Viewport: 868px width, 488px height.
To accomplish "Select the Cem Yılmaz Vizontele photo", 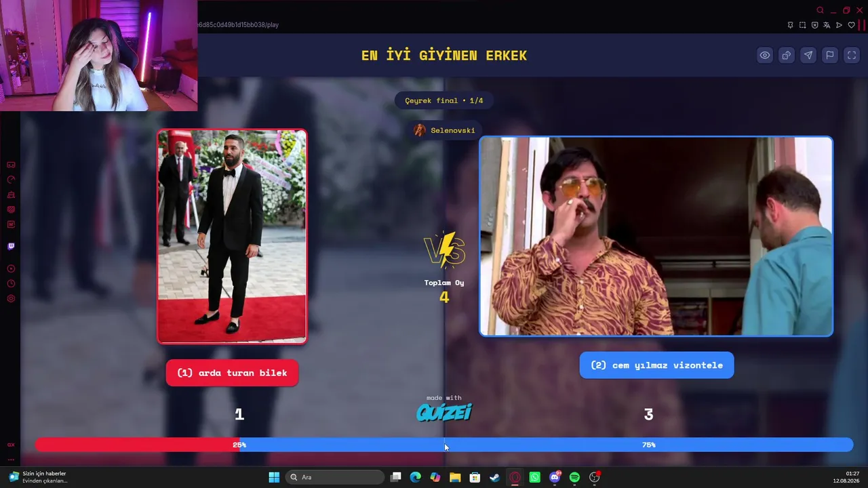I will pyautogui.click(x=656, y=237).
